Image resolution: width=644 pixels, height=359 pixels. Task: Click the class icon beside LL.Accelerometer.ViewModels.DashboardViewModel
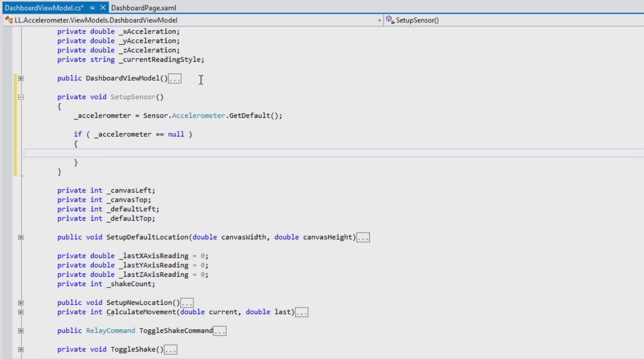pyautogui.click(x=8, y=20)
